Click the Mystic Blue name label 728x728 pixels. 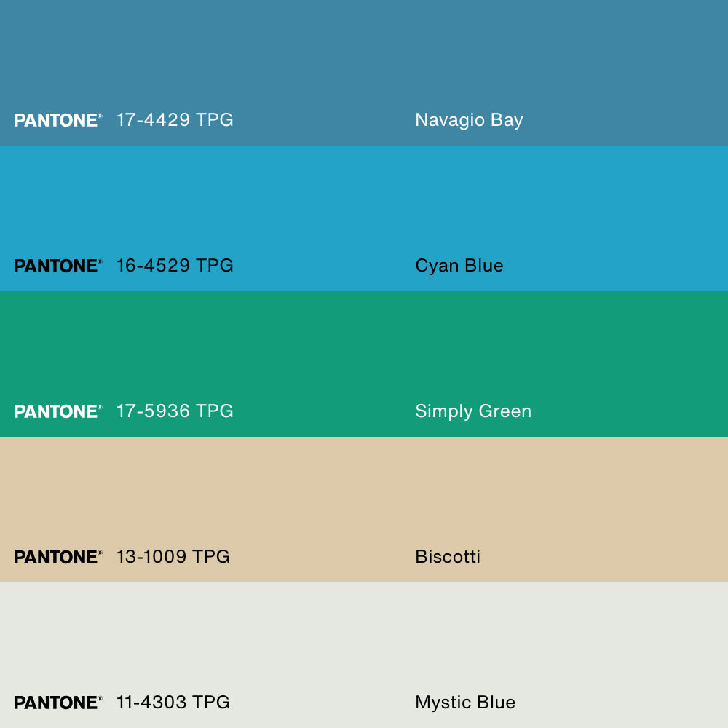[465, 703]
